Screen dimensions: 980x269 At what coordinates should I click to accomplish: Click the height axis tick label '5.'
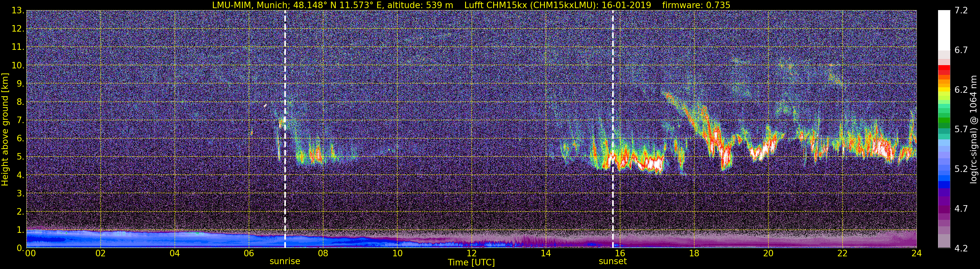pyautogui.click(x=20, y=157)
